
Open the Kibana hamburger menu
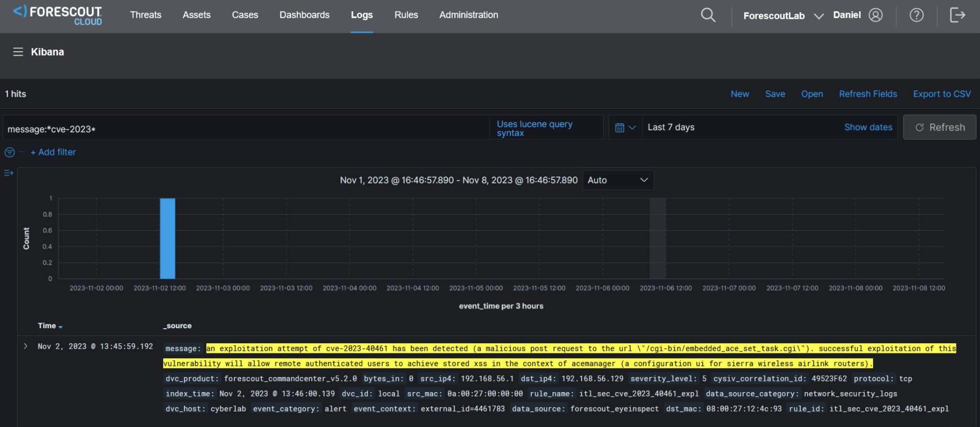click(18, 52)
